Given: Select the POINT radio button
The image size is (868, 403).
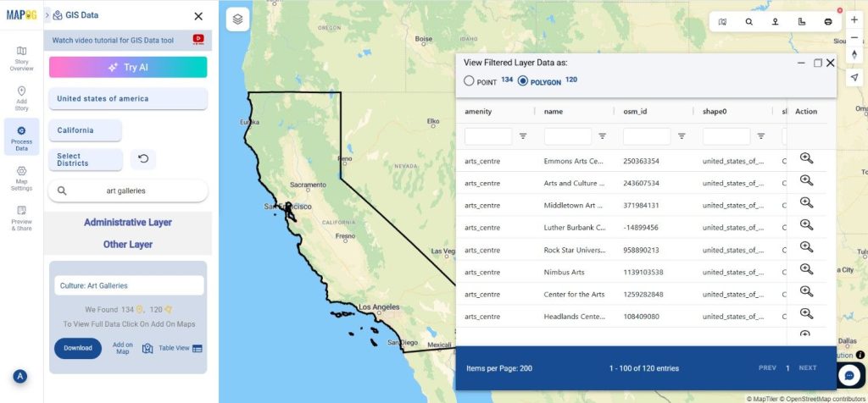Looking at the screenshot, I should click(469, 81).
